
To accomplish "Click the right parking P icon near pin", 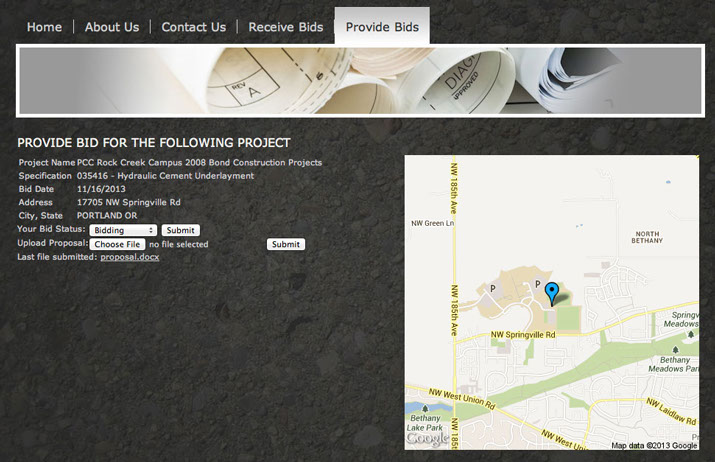I will point(538,284).
